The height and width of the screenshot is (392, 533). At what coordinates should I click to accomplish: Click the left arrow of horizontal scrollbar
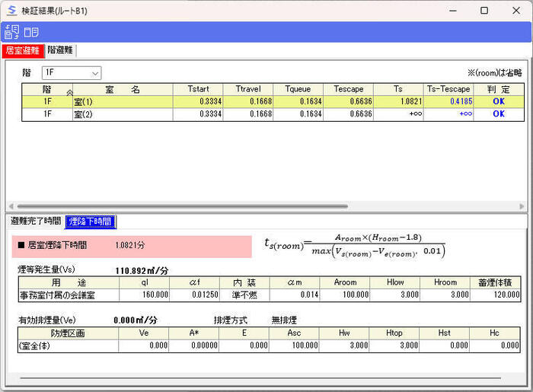coord(11,206)
